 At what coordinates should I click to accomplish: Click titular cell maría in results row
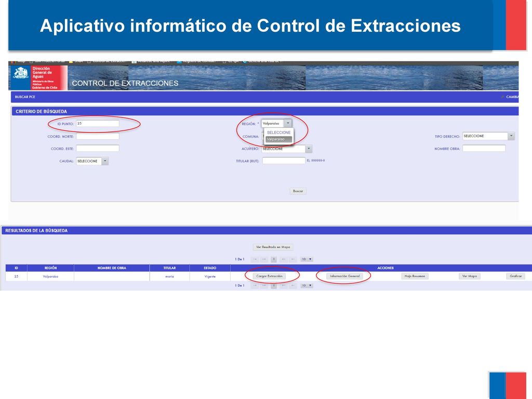(170, 276)
